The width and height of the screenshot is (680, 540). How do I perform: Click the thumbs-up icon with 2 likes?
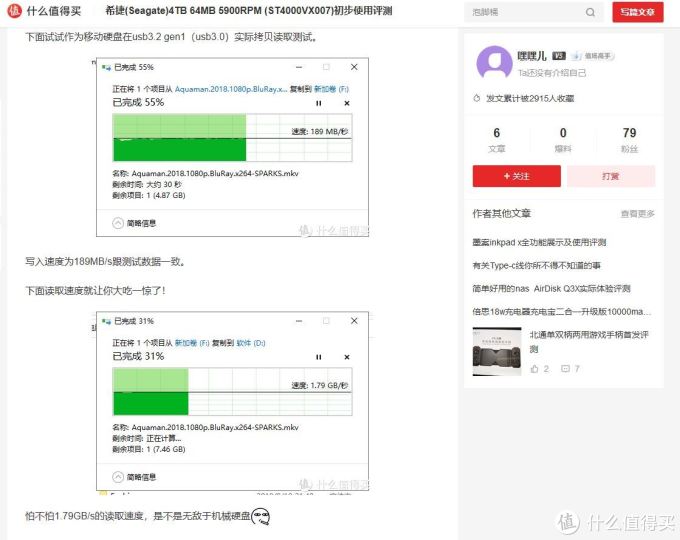pyautogui.click(x=534, y=369)
